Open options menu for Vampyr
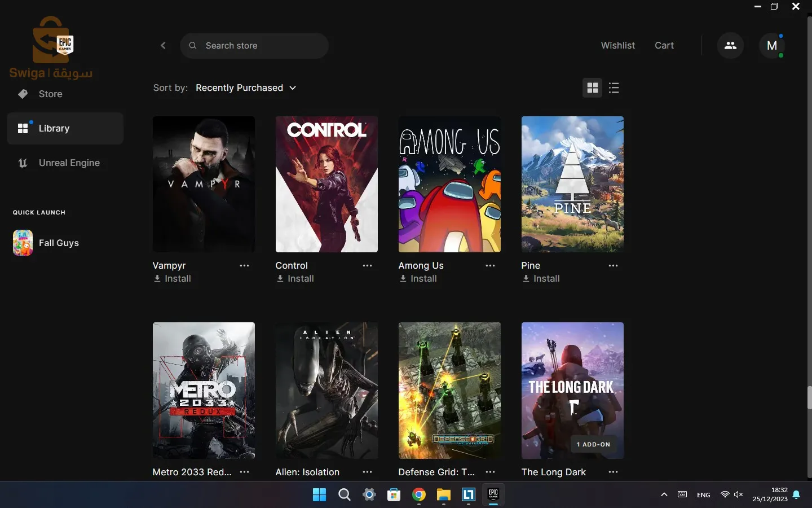 [x=244, y=265]
